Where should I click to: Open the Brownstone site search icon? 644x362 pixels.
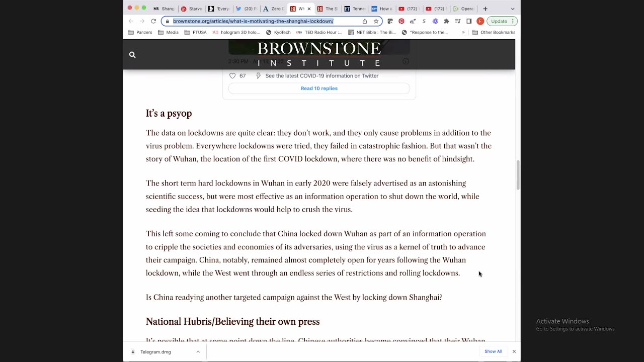(x=132, y=55)
